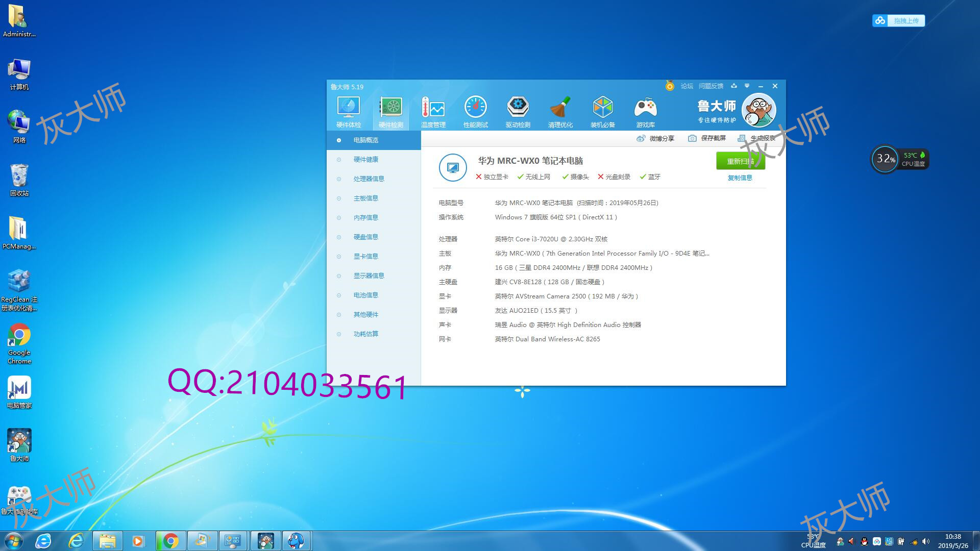The image size is (980, 551).
Task: Open 论坛 forum link
Action: pyautogui.click(x=687, y=86)
